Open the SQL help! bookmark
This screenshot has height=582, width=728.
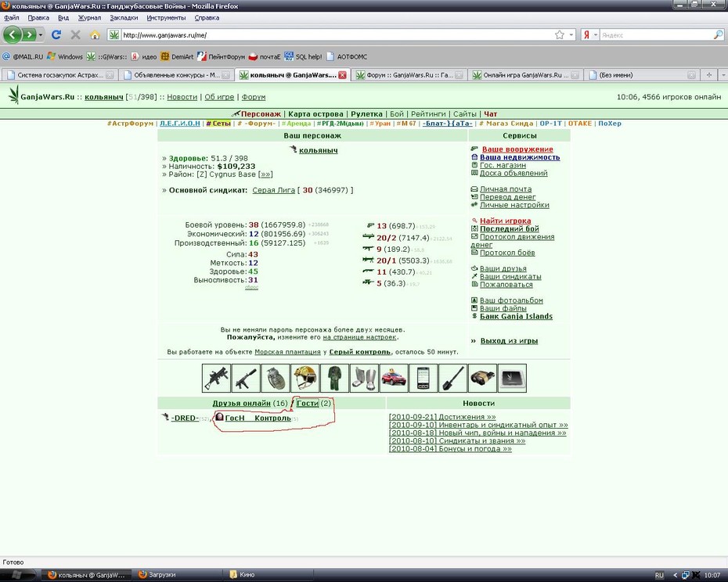pos(303,56)
